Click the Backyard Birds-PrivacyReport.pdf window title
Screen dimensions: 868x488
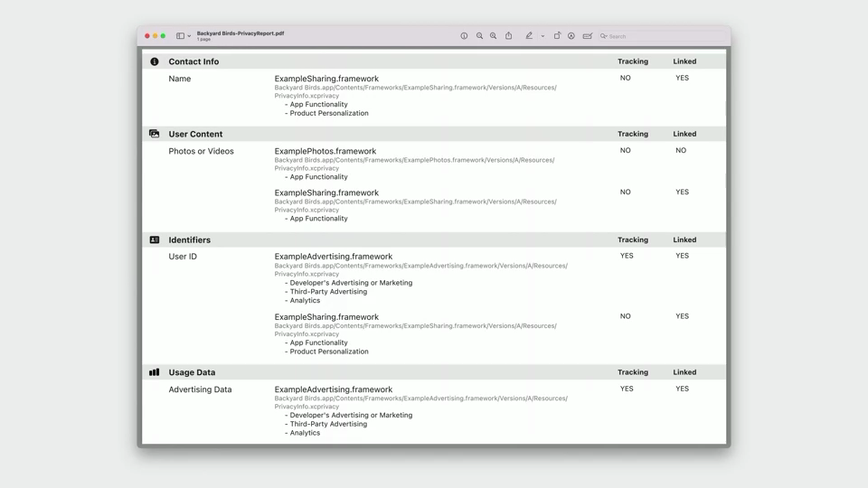(x=241, y=33)
